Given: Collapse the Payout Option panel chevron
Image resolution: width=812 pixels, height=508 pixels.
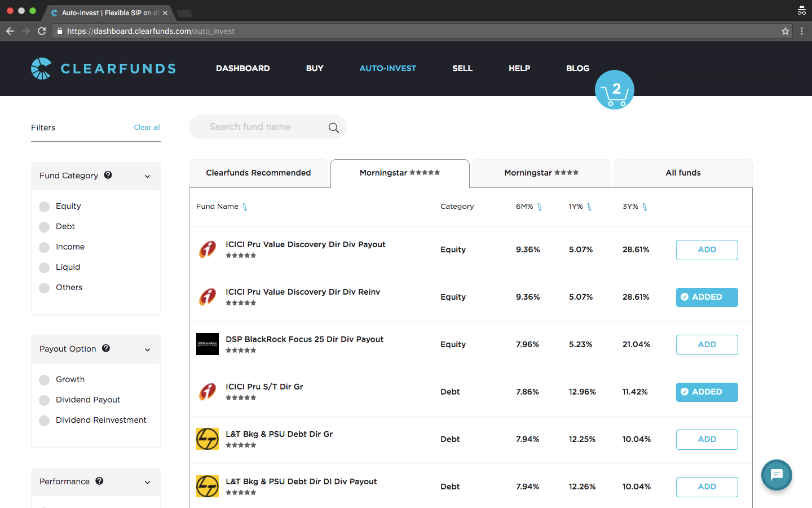Looking at the screenshot, I should click(x=148, y=349).
